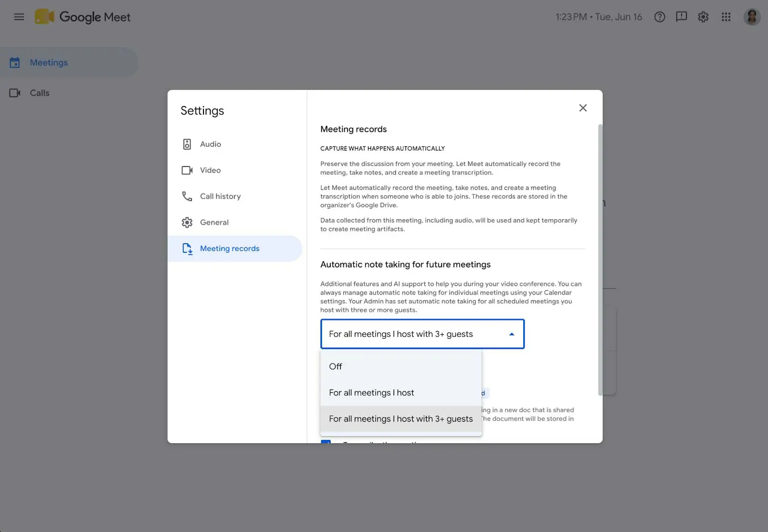Select the Meeting records settings tab
Image resolution: width=768 pixels, height=532 pixels.
[x=235, y=248]
